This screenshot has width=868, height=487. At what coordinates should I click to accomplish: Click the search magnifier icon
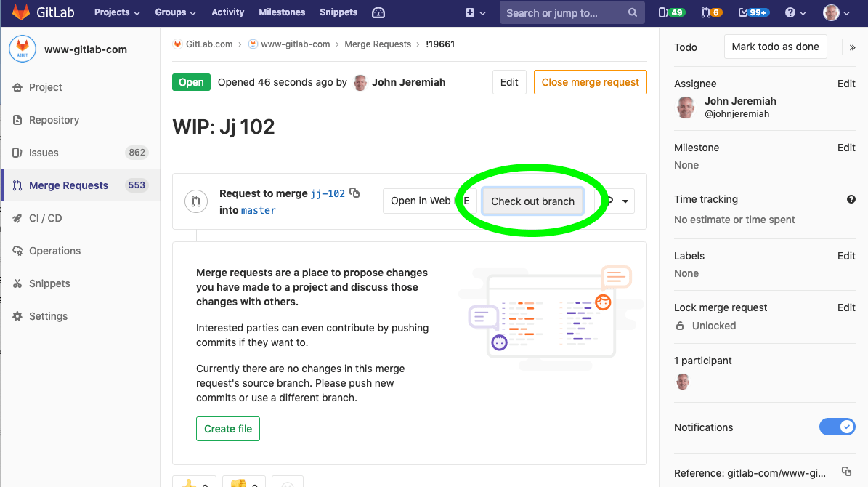(x=632, y=13)
